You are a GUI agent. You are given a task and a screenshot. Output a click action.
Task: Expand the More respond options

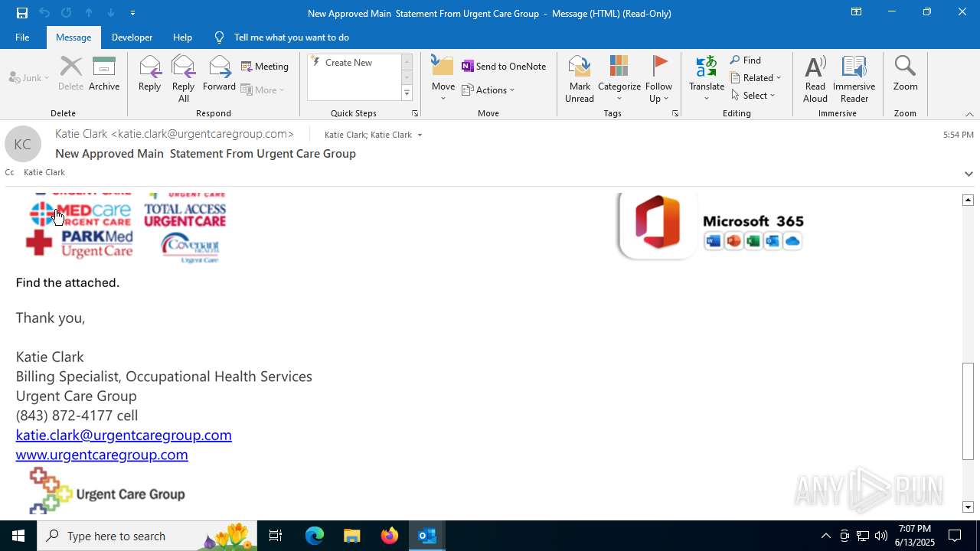tap(263, 90)
